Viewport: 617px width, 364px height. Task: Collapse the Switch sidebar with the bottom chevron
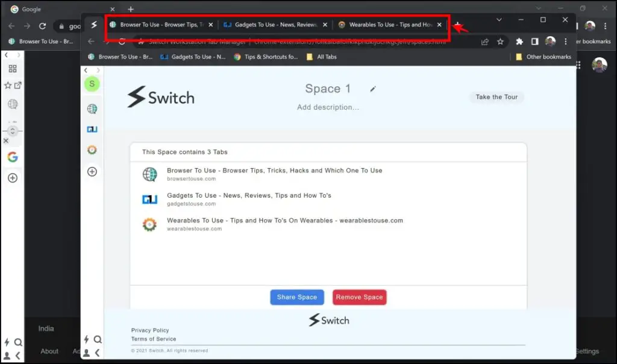[x=98, y=353]
